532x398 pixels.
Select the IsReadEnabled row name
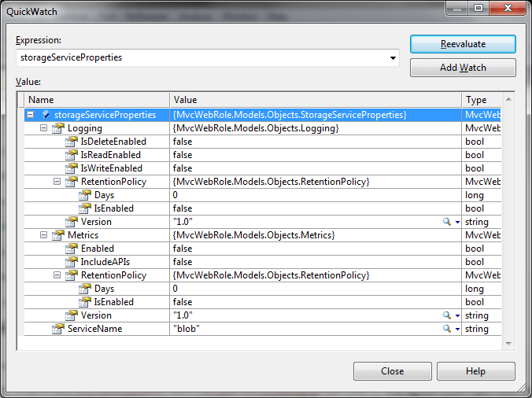click(x=111, y=155)
